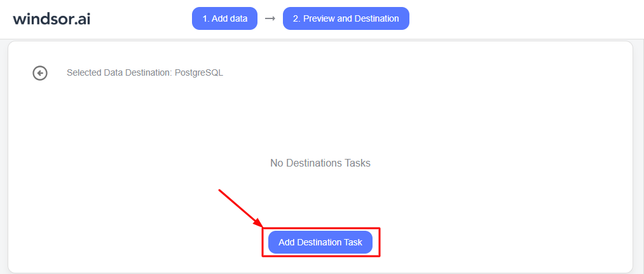Click the number 1 in Add data step
Viewport: 644px width, 274px height.
click(205, 18)
